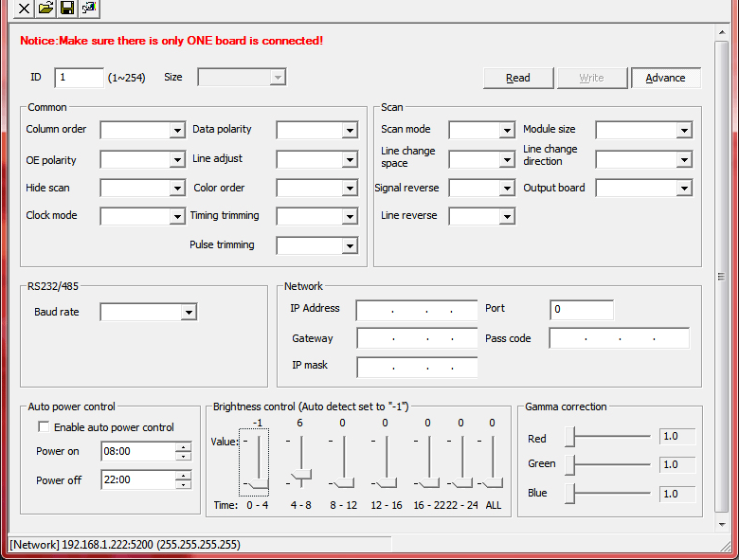Screen dimensions: 739x560
Task: Click the Port input field
Action: click(582, 309)
